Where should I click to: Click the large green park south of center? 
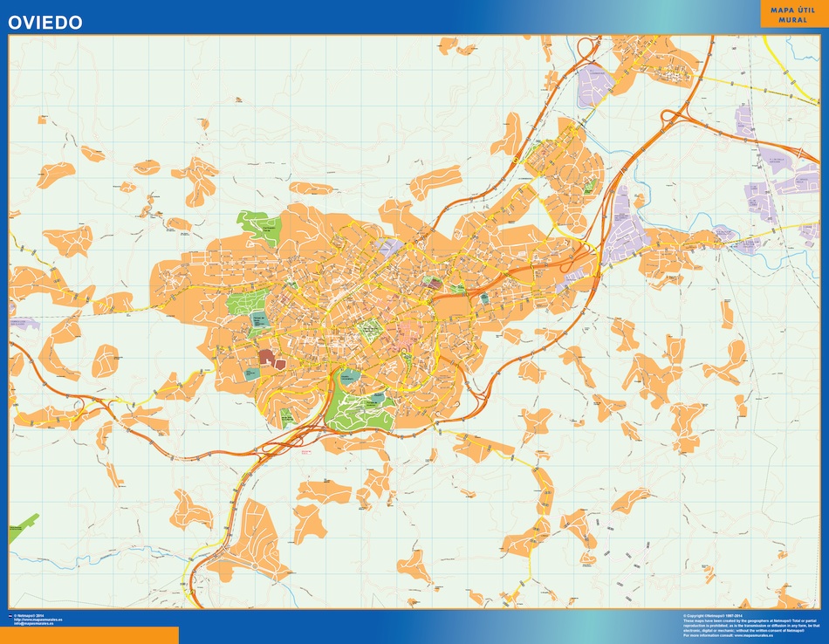click(358, 407)
